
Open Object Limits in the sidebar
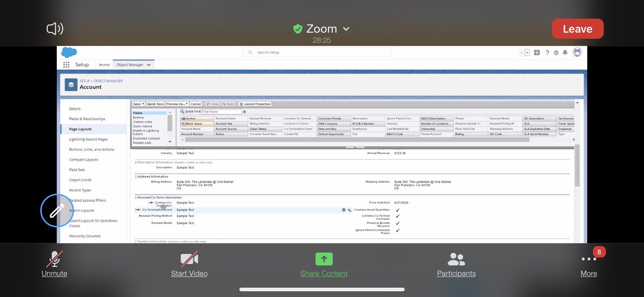coord(80,180)
